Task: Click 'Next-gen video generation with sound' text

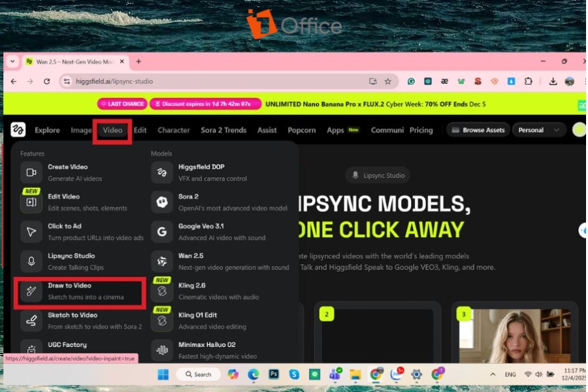Action: pos(234,267)
